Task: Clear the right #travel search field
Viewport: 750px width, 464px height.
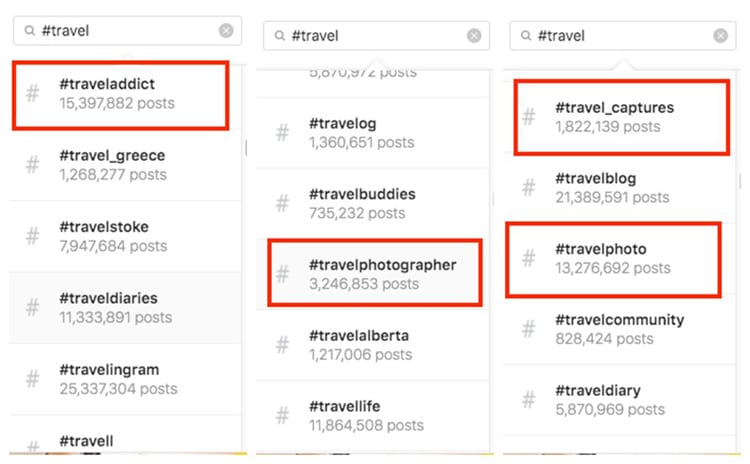Action: pos(720,36)
